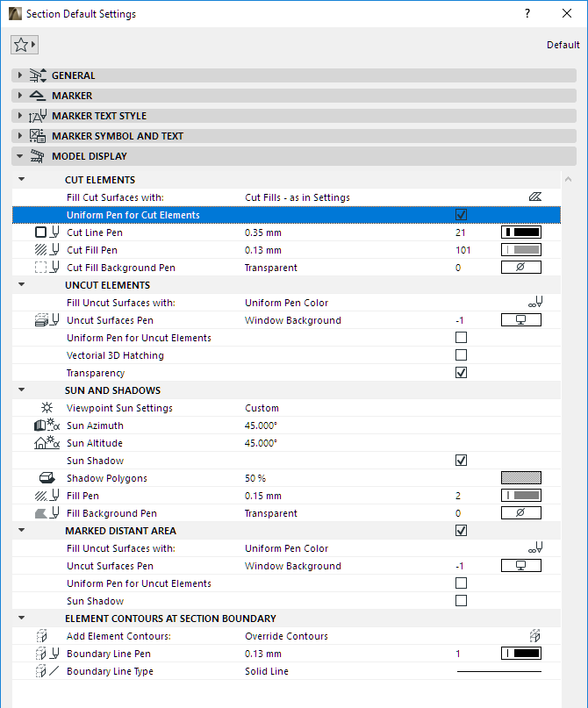Open the Cut Fill Pen color swatch
Screen dimensions: 588x708
pyautogui.click(x=521, y=250)
